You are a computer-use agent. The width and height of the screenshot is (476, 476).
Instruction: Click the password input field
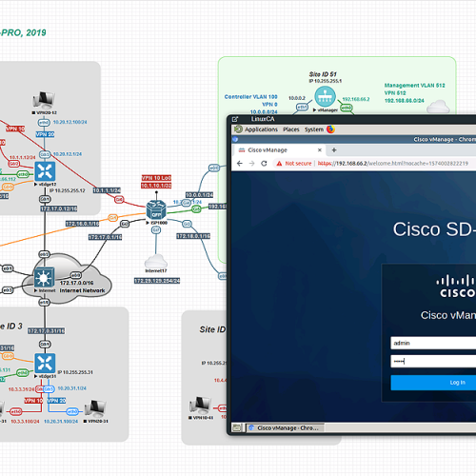pos(433,361)
